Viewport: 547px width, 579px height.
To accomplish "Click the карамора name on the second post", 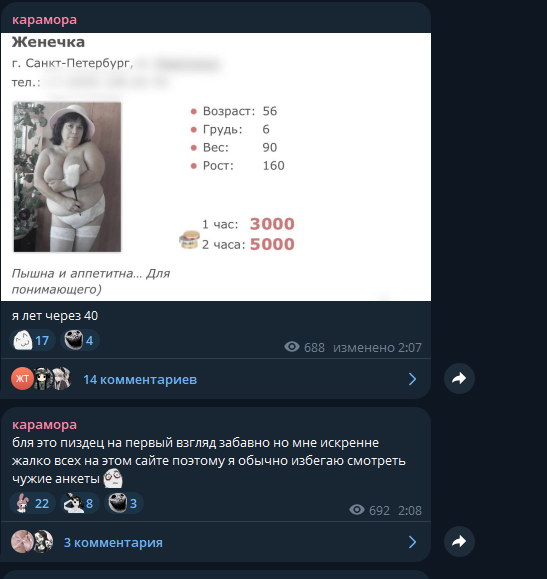I will [x=44, y=425].
